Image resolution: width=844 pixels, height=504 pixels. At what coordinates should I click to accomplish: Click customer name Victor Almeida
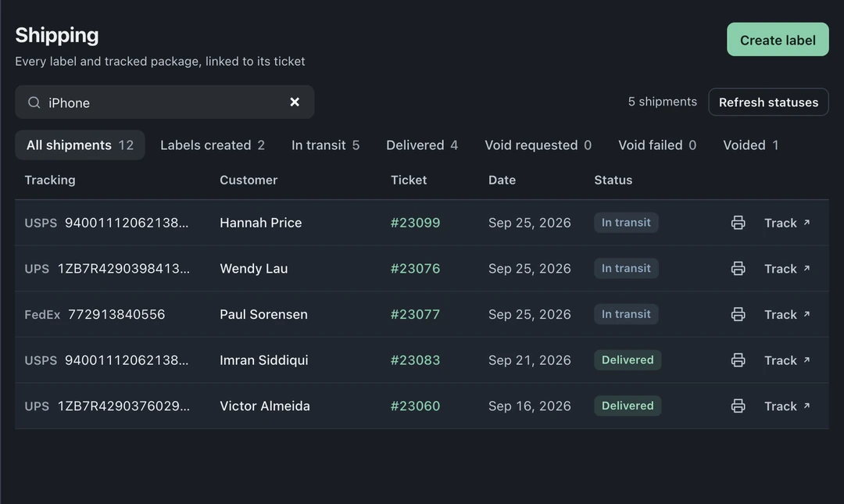[265, 406]
